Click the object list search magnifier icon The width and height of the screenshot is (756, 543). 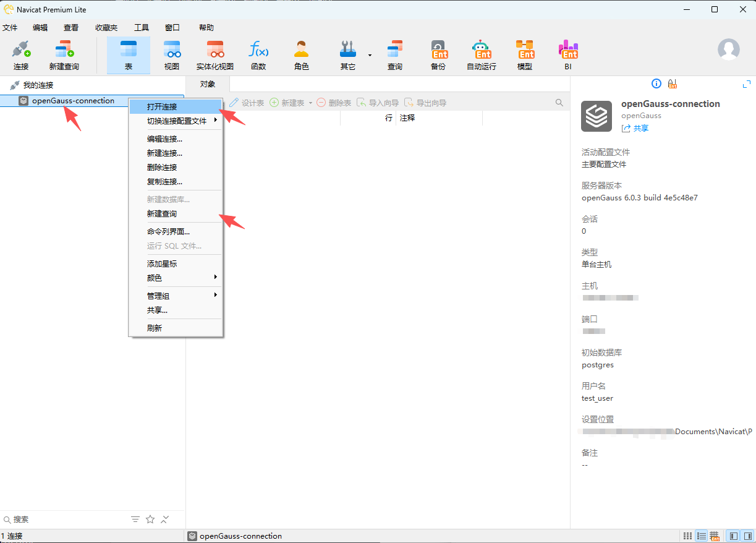(559, 103)
